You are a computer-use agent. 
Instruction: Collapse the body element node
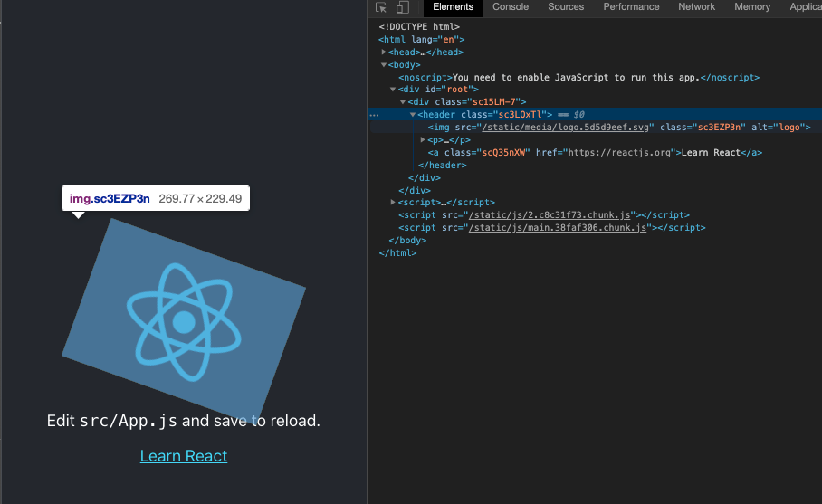384,65
